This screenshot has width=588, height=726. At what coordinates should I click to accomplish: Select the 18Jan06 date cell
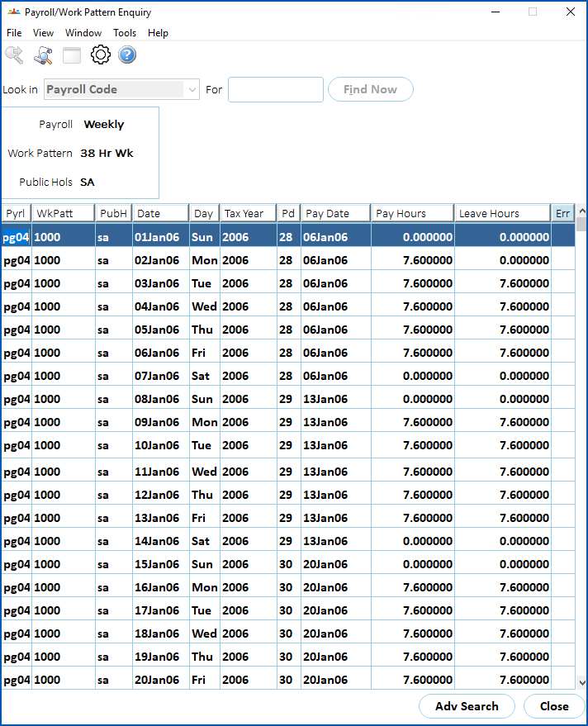[161, 633]
